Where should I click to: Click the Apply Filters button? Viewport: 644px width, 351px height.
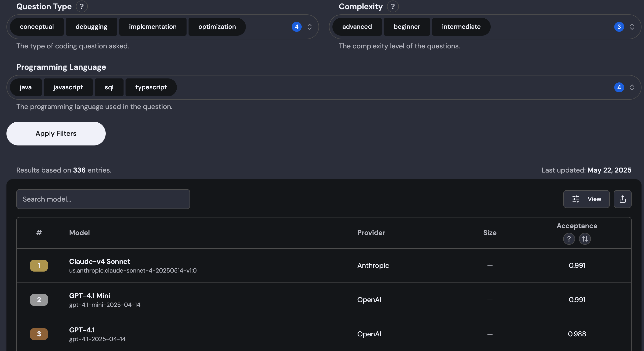[56, 134]
